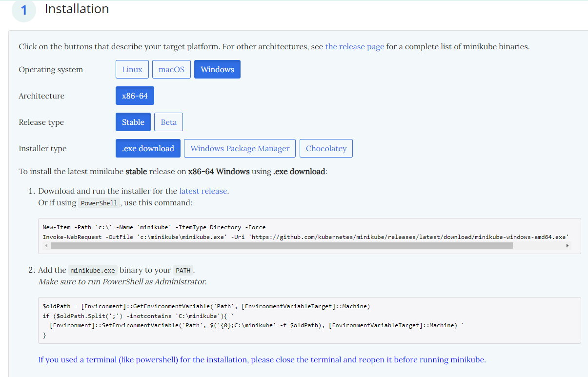
Task: Select the .exe download installer type
Action: click(x=148, y=148)
